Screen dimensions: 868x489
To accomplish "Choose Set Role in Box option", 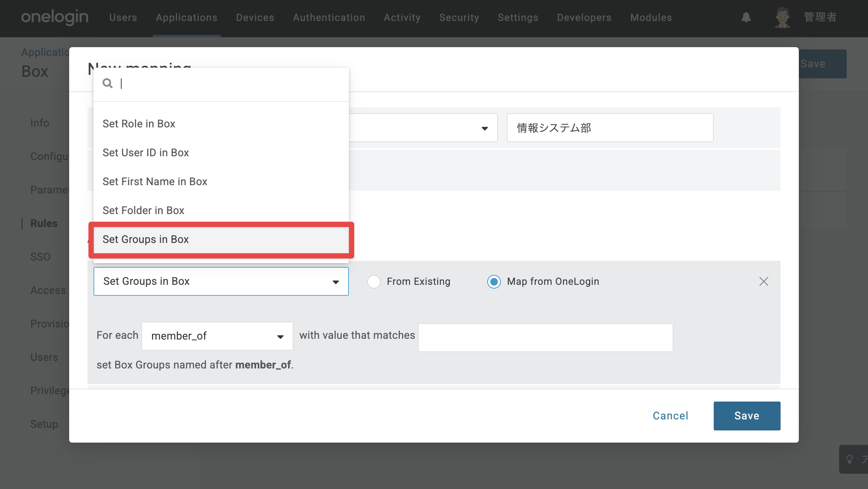I will 221,124.
